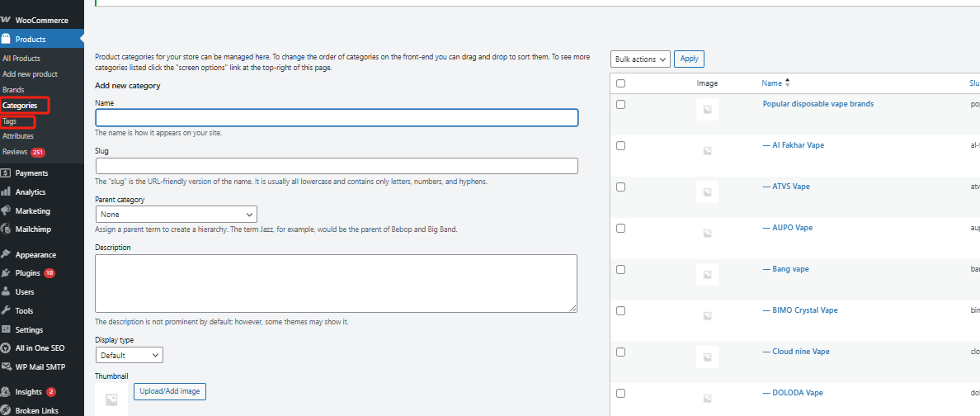Click the All in One SEO gear icon
The image size is (980, 416).
(6, 348)
